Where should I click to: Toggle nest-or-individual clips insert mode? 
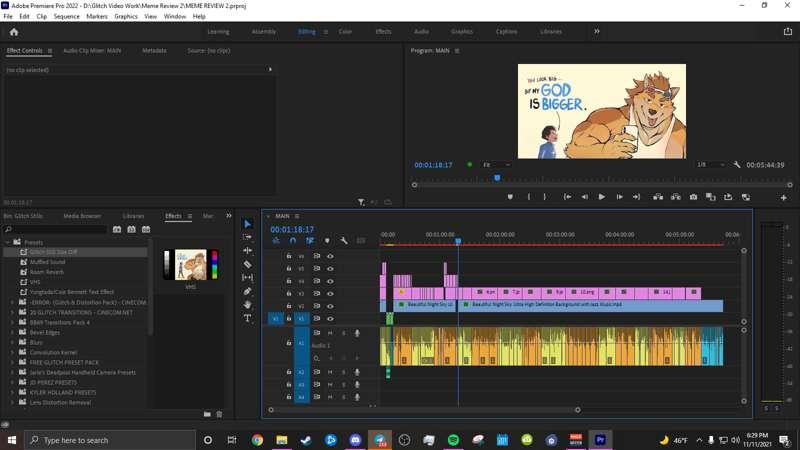(276, 240)
